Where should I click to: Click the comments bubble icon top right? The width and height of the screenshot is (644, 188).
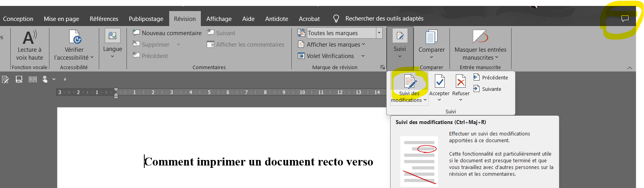coord(625,19)
